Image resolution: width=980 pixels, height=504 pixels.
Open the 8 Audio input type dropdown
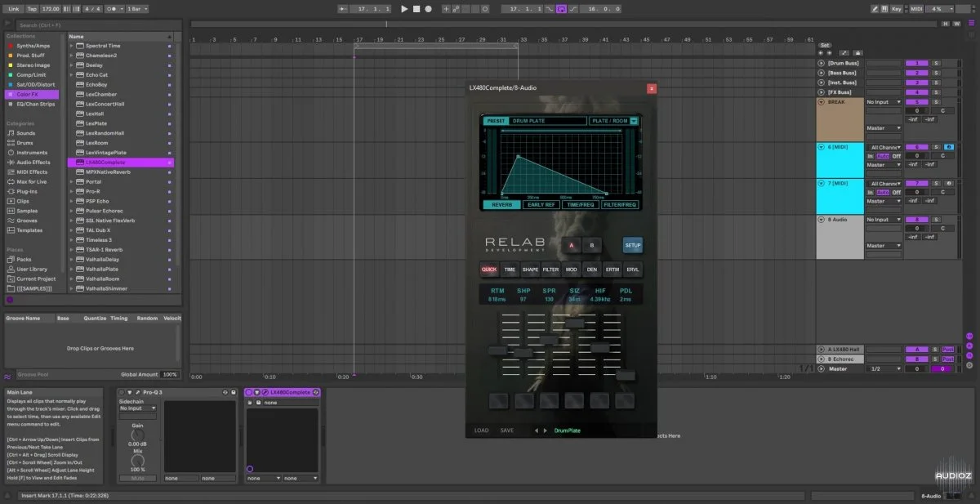click(884, 220)
